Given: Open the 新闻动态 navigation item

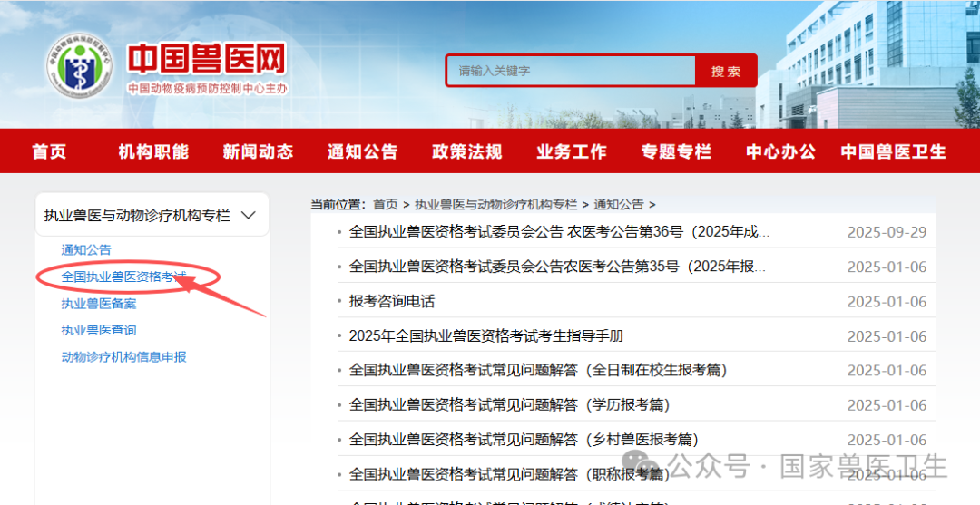Looking at the screenshot, I should pyautogui.click(x=258, y=151).
